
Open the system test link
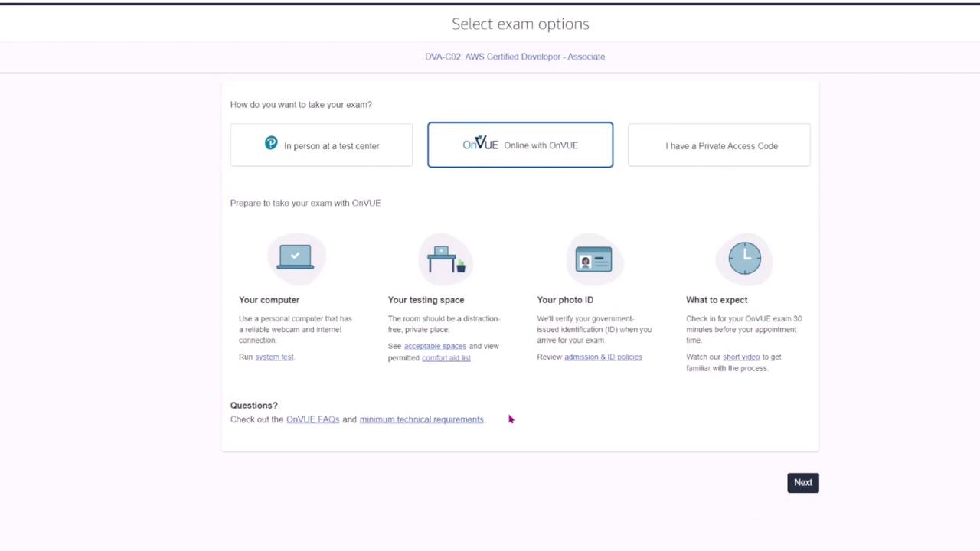(x=274, y=357)
